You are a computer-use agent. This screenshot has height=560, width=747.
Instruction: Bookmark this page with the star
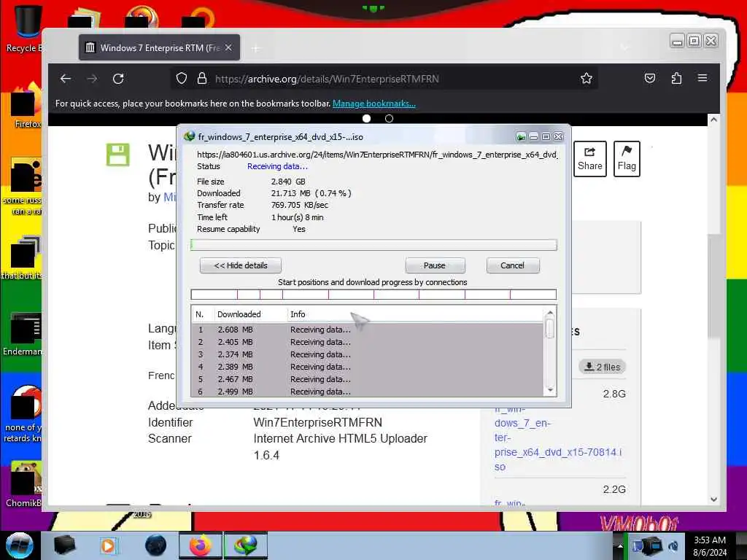coord(587,79)
